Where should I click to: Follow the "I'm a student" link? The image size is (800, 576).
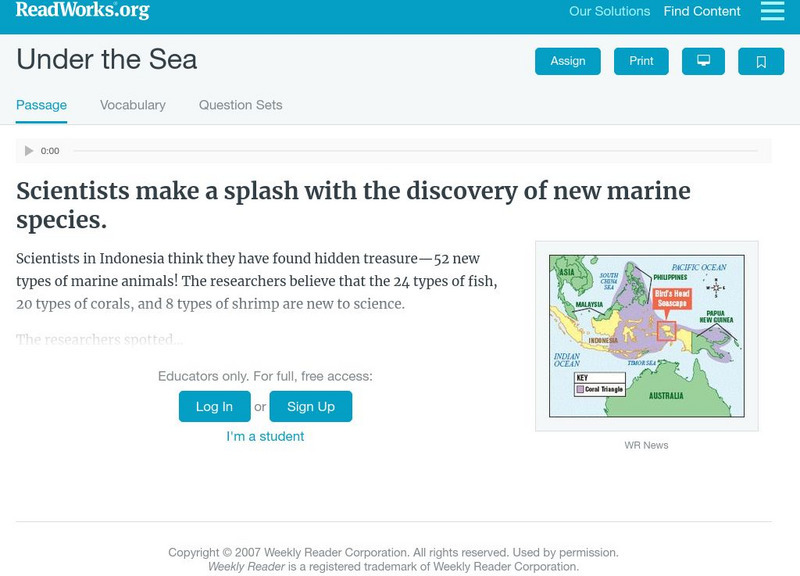pyautogui.click(x=265, y=436)
